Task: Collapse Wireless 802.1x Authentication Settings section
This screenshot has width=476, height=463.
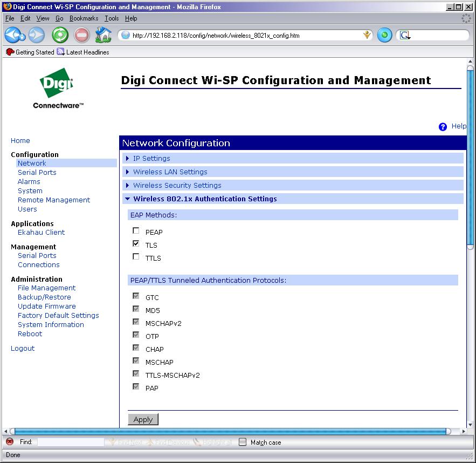Action: tap(205, 199)
